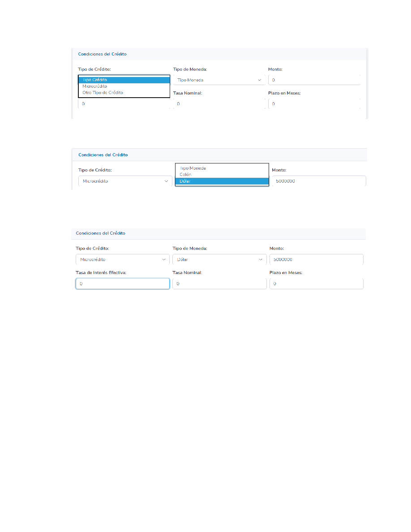Click the focused Tasa de Interés Efectiva field

(122, 283)
